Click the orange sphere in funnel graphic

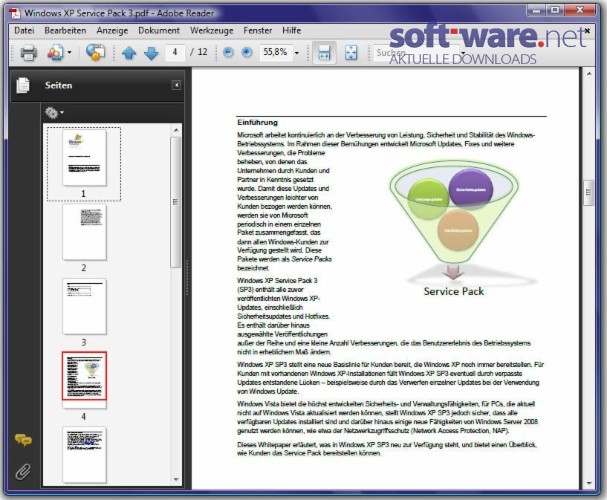coord(458,230)
